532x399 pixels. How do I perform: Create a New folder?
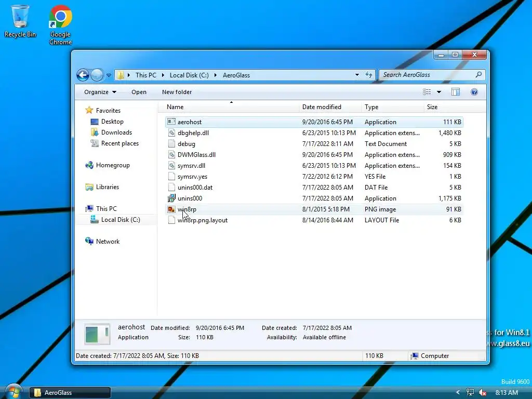tap(177, 92)
